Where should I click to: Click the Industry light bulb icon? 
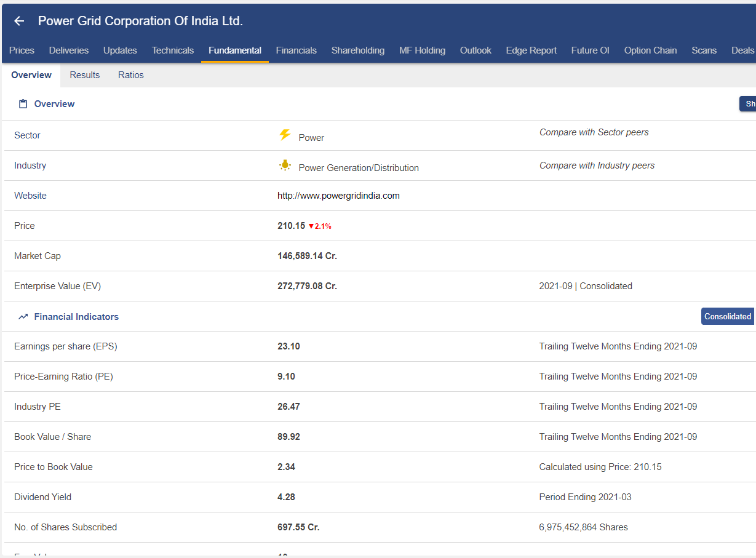[x=285, y=165]
